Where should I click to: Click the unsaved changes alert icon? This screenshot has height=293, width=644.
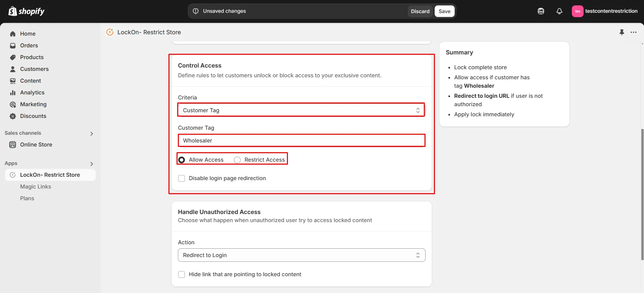click(x=196, y=11)
